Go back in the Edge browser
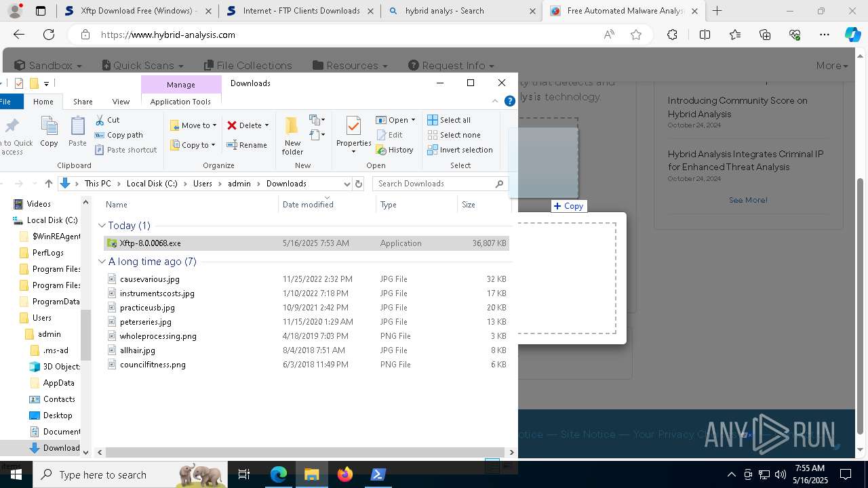The width and height of the screenshot is (868, 488). coord(19,35)
